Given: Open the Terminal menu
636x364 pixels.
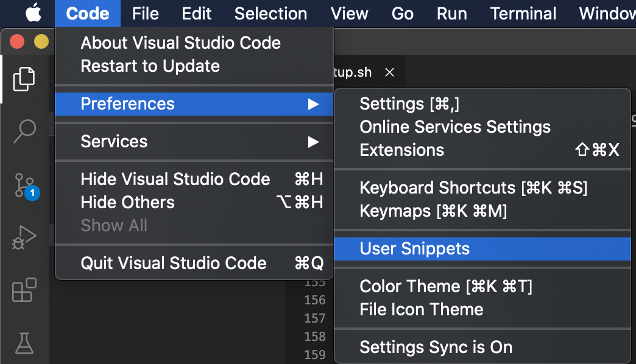Looking at the screenshot, I should click(x=523, y=13).
